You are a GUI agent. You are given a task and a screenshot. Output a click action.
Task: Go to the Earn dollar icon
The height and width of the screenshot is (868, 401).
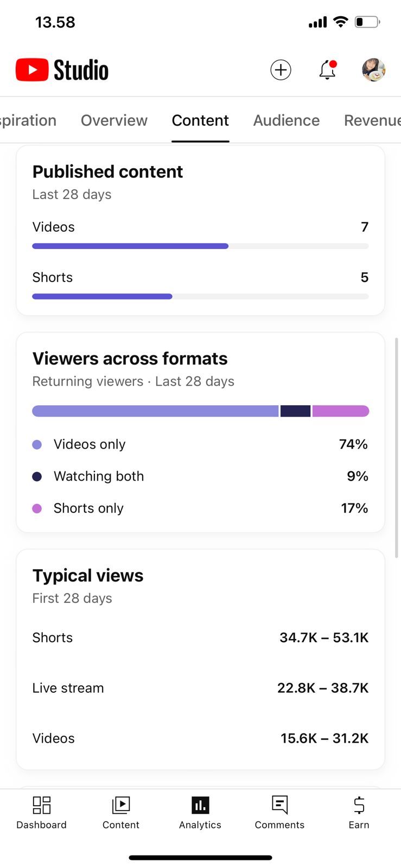pos(359,812)
